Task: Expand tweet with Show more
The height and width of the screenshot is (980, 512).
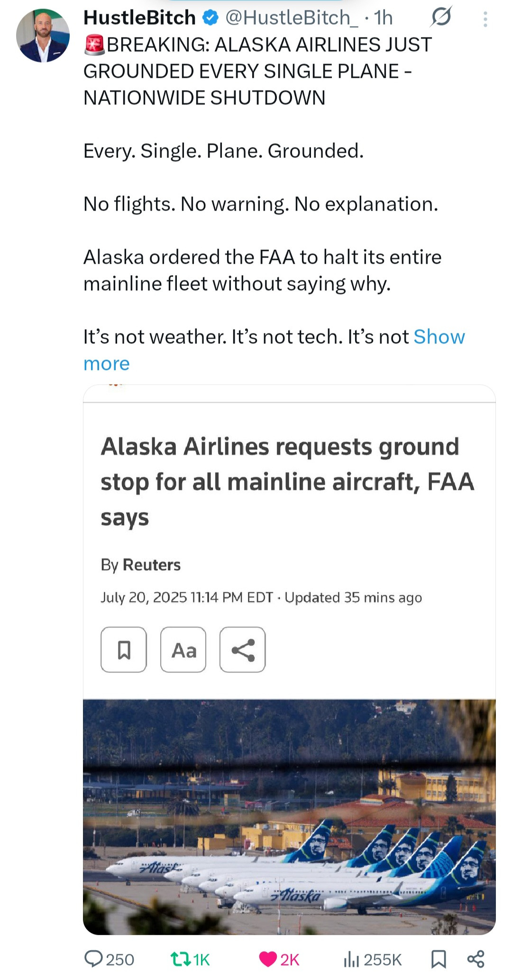Action: pos(439,337)
